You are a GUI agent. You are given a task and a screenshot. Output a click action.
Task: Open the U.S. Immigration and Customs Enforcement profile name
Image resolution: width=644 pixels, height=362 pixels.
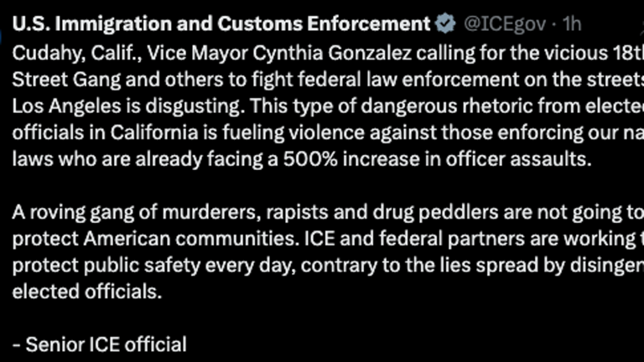[x=223, y=23]
